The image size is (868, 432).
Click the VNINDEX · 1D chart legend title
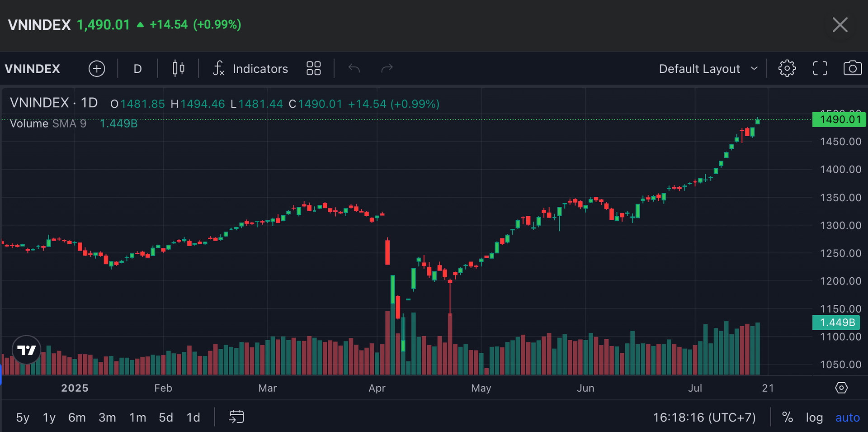point(54,103)
